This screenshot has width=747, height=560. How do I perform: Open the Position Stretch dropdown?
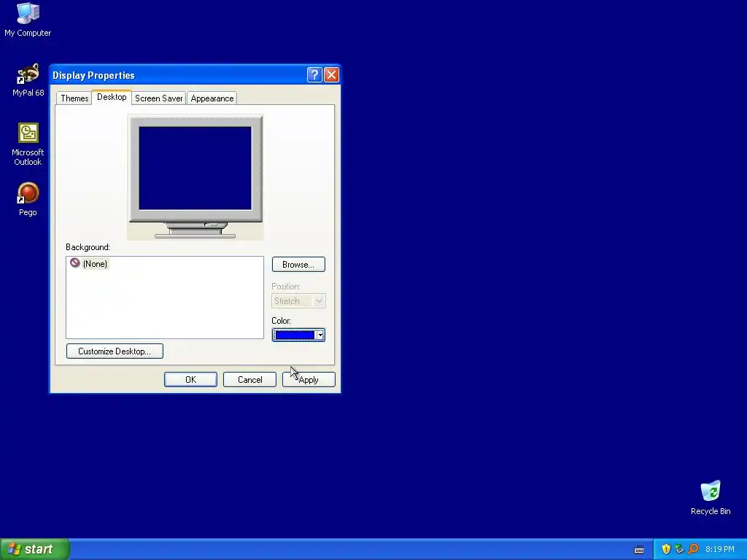pyautogui.click(x=298, y=301)
